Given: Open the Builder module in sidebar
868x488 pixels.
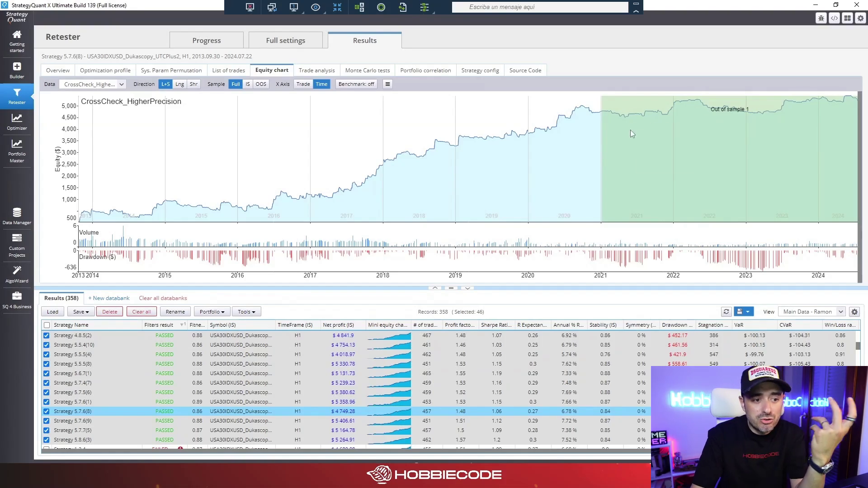Looking at the screenshot, I should click(x=17, y=70).
